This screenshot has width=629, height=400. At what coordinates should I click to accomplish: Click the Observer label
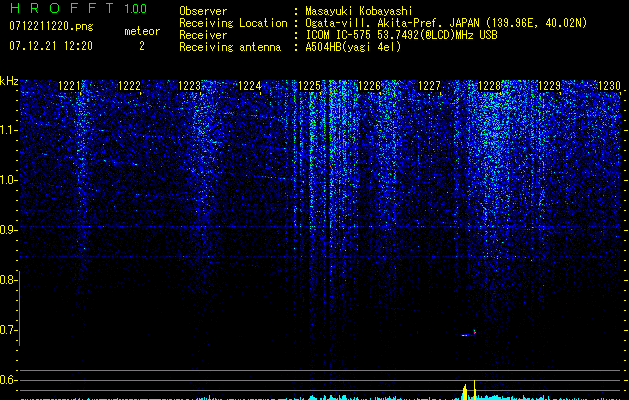tap(203, 11)
